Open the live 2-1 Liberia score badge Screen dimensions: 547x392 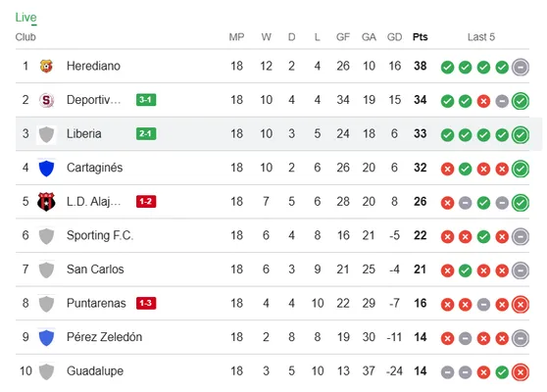click(x=146, y=133)
